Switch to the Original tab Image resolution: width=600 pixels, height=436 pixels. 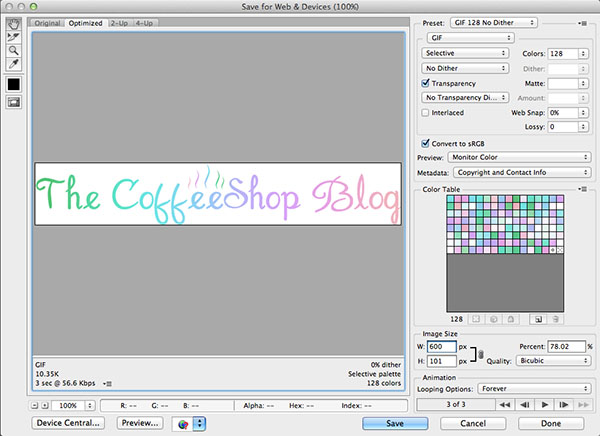[x=47, y=23]
